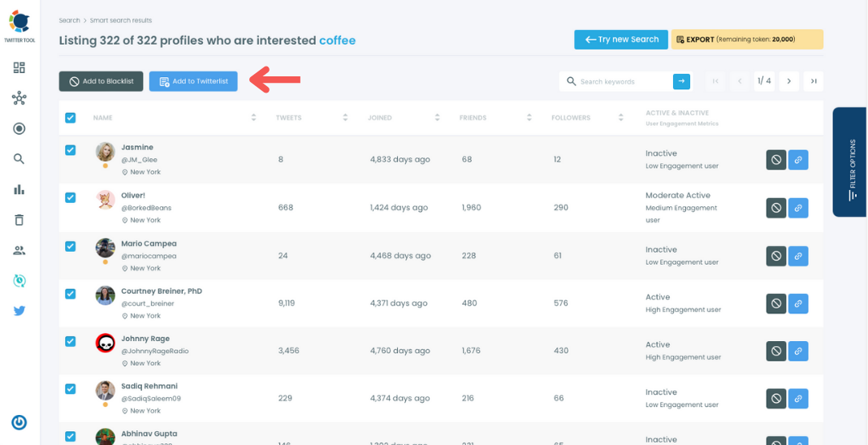868x445 pixels.
Task: Blacklist Jasmine using her row's block icon
Action: tap(776, 160)
